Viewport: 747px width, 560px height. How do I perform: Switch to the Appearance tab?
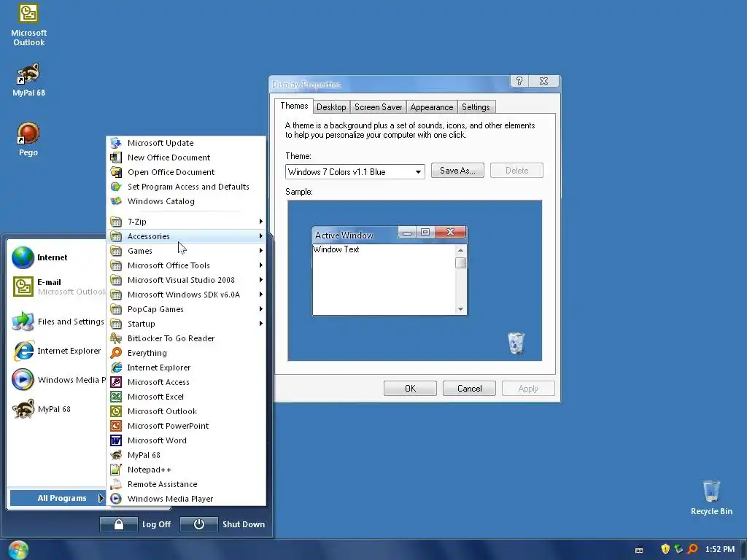point(432,107)
